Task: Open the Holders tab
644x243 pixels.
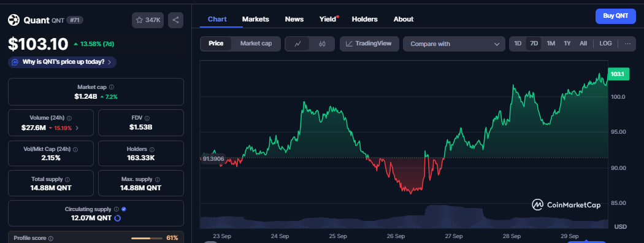Action: 365,19
